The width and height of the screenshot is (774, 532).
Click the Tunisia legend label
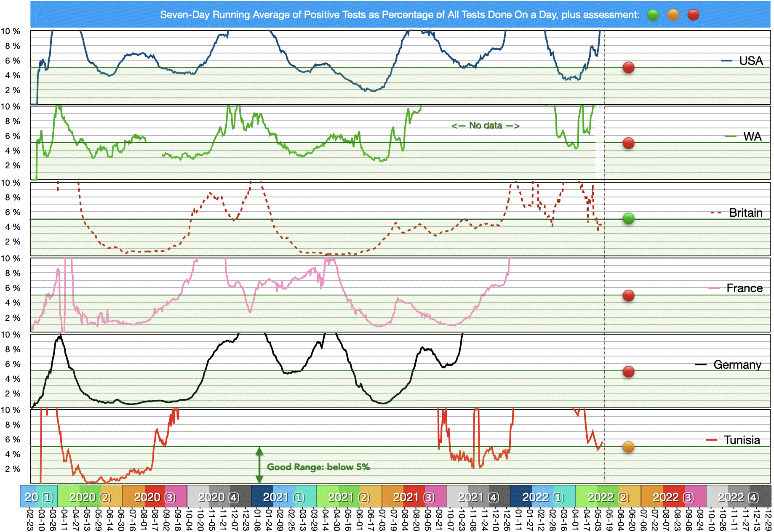[742, 440]
